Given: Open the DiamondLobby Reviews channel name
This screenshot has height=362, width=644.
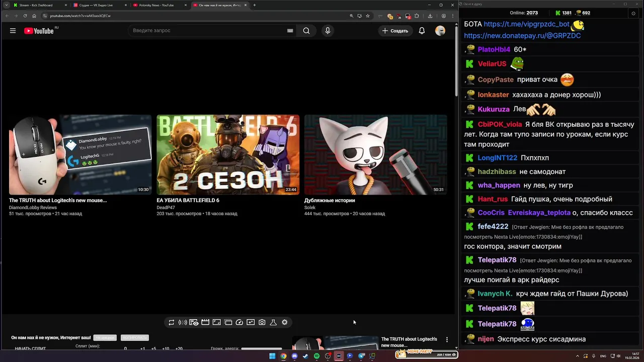Looking at the screenshot, I should (33, 207).
